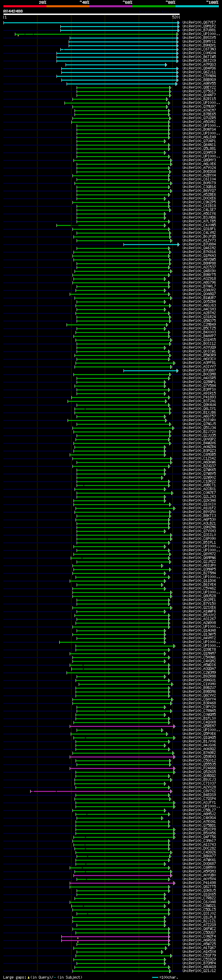222x980 pixels.
Task: Click the query end position 520 label
Action: tap(175, 17)
